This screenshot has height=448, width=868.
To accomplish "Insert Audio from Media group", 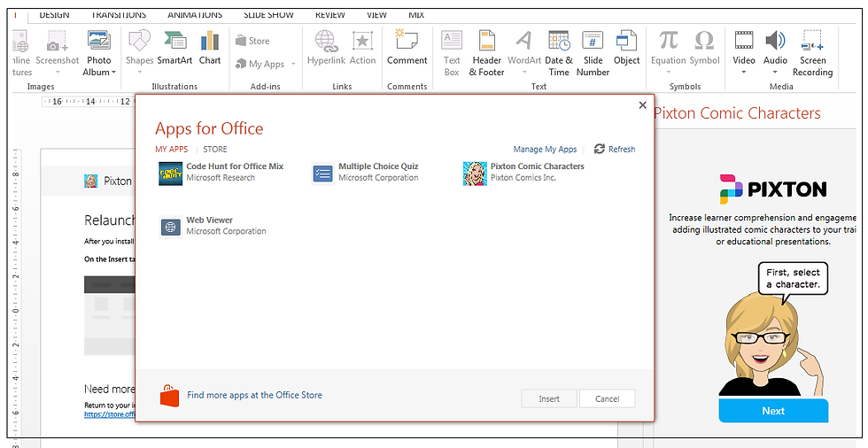I will [x=775, y=54].
